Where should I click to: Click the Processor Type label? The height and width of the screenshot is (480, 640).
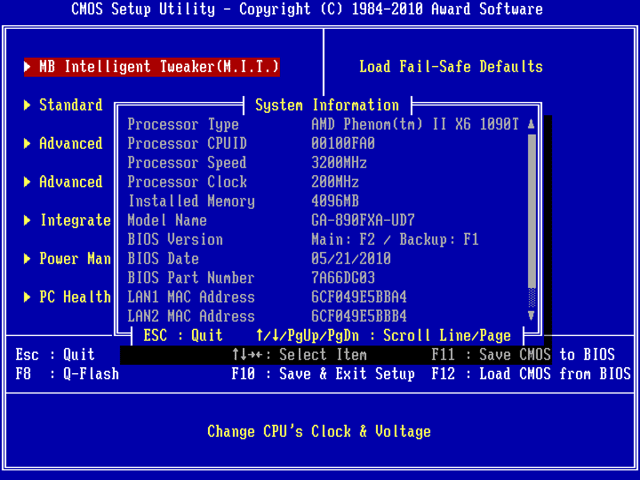click(183, 124)
